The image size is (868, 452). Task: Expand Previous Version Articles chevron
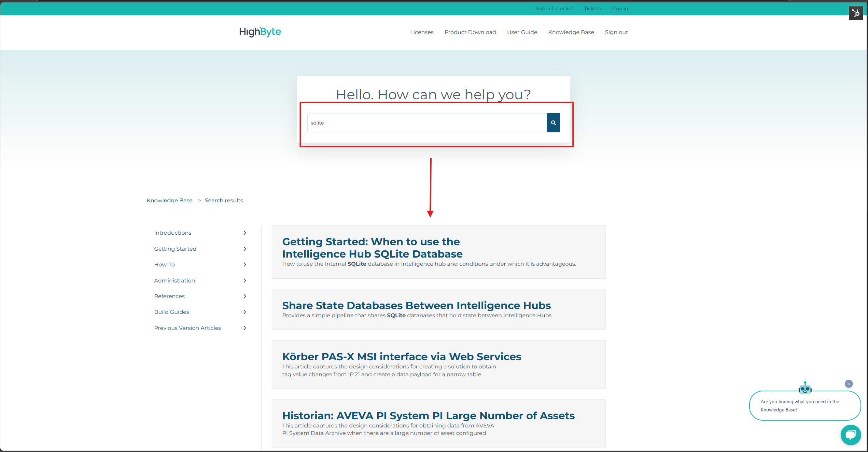click(245, 328)
